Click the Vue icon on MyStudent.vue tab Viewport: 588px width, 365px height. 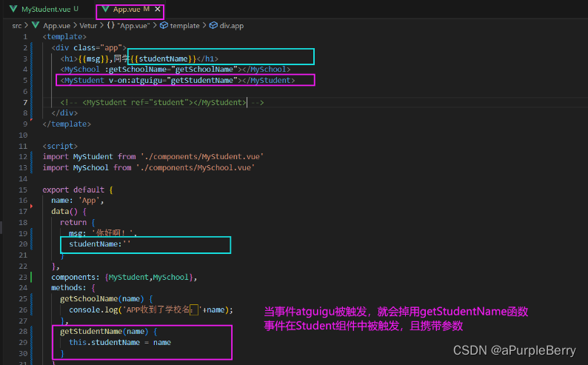point(13,9)
